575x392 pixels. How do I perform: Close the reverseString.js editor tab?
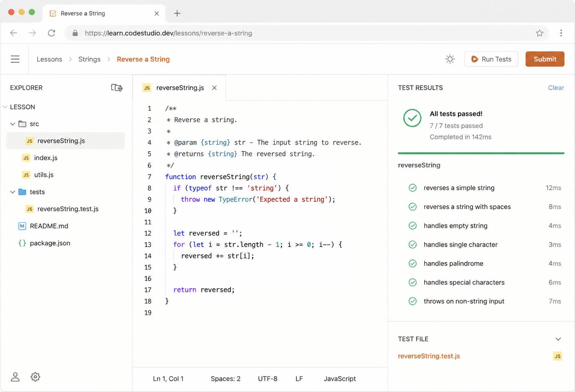(x=214, y=88)
